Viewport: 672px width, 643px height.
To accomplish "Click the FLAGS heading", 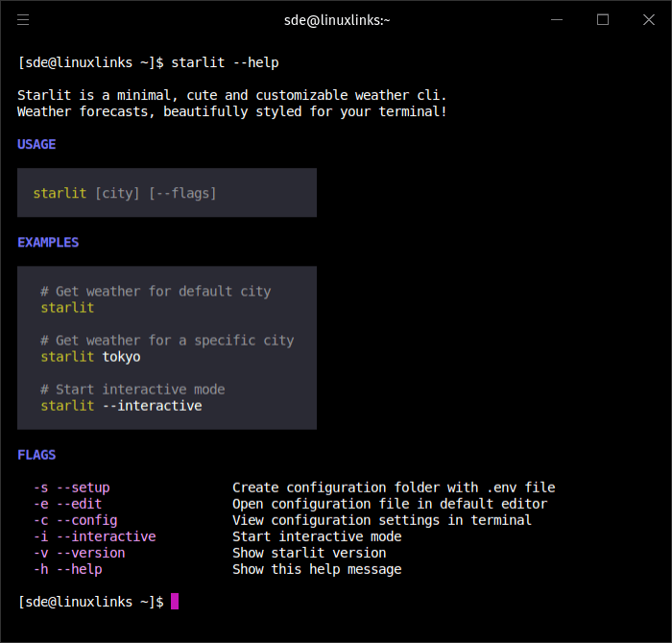I will pos(36,455).
